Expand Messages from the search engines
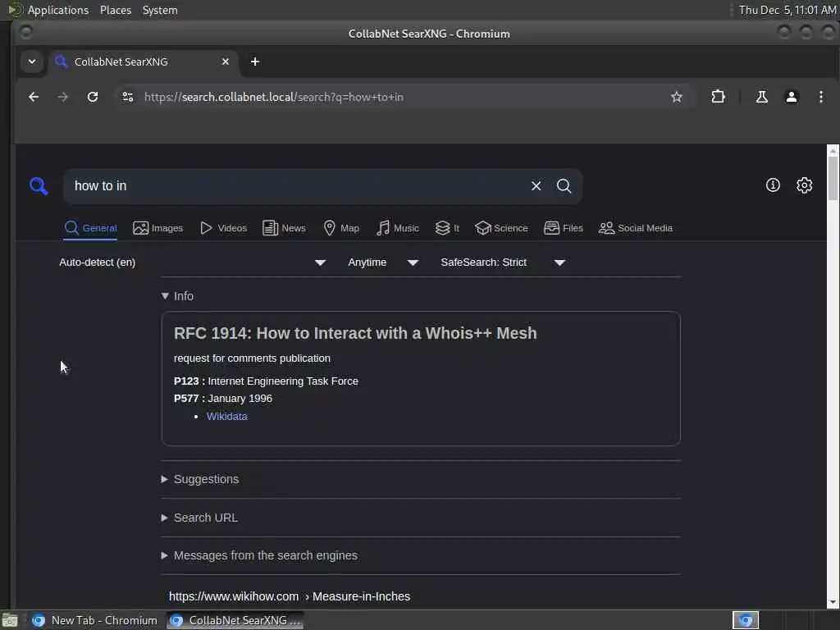The height and width of the screenshot is (630, 840). pyautogui.click(x=259, y=556)
